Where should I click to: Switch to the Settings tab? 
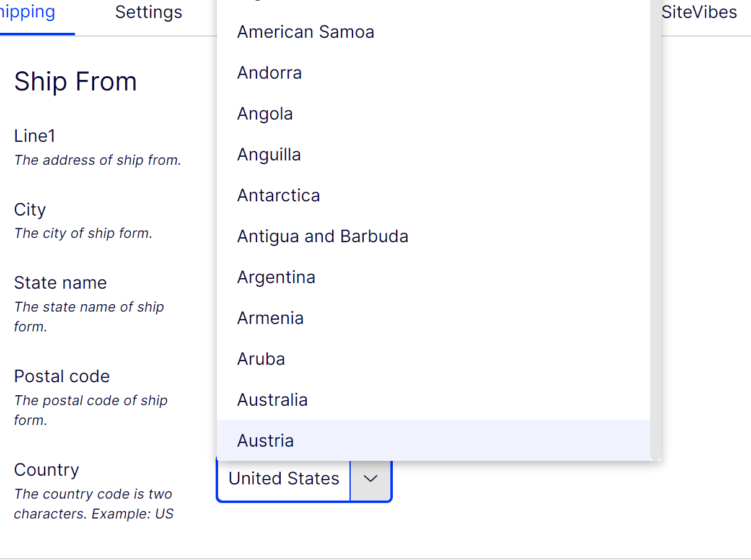(x=149, y=12)
